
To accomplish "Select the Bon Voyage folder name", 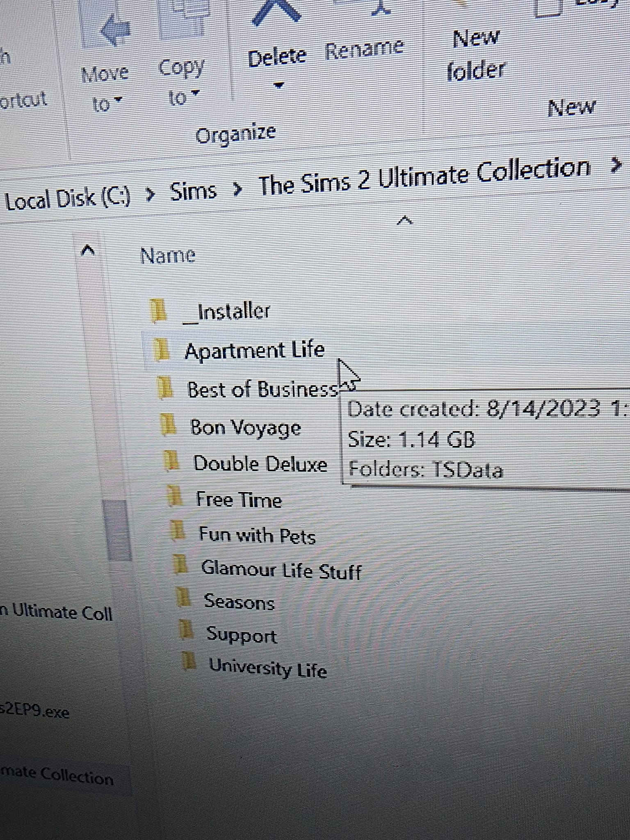I will tap(246, 428).
